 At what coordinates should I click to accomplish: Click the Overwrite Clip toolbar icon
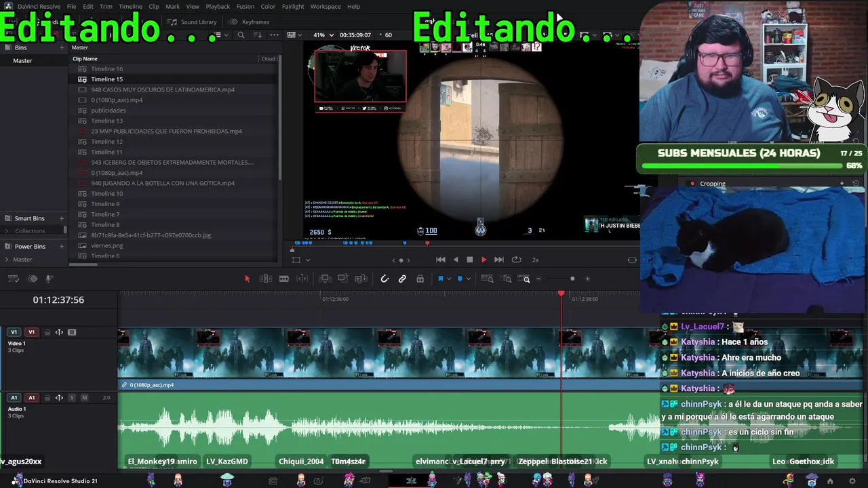coord(343,279)
